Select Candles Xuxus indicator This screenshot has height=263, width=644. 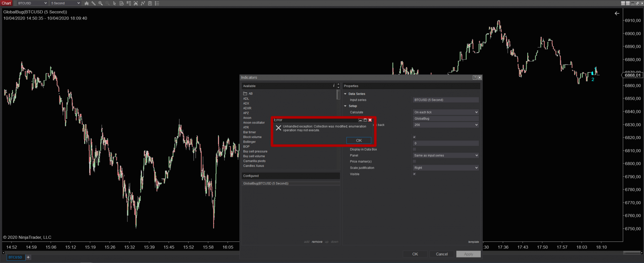[254, 166]
